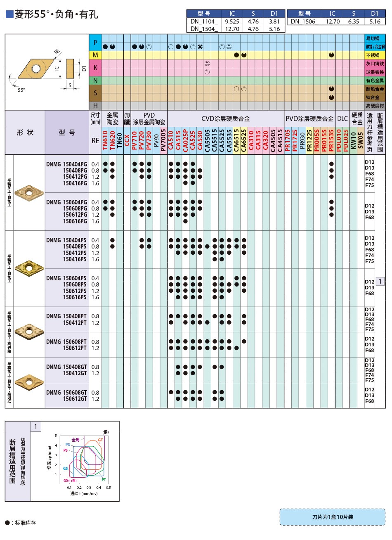Click the DN_1104_ model cell
The height and width of the screenshot is (540, 392).
[204, 21]
